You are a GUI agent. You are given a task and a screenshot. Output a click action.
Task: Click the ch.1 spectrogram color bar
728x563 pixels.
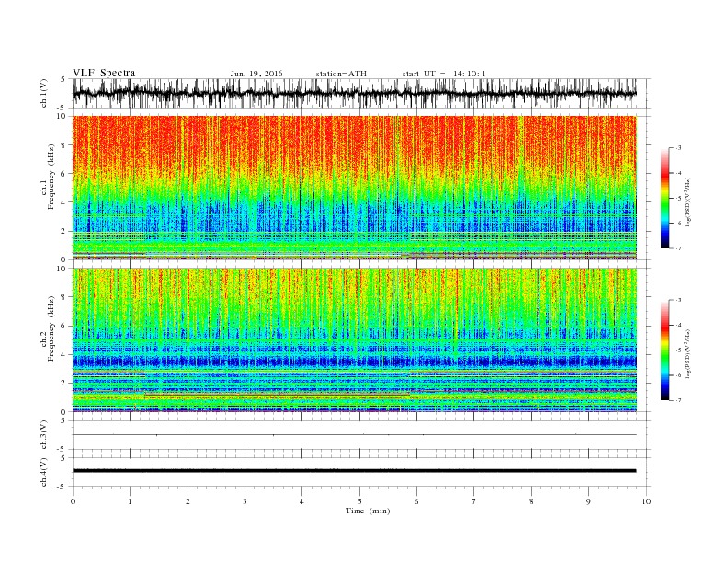pos(665,198)
